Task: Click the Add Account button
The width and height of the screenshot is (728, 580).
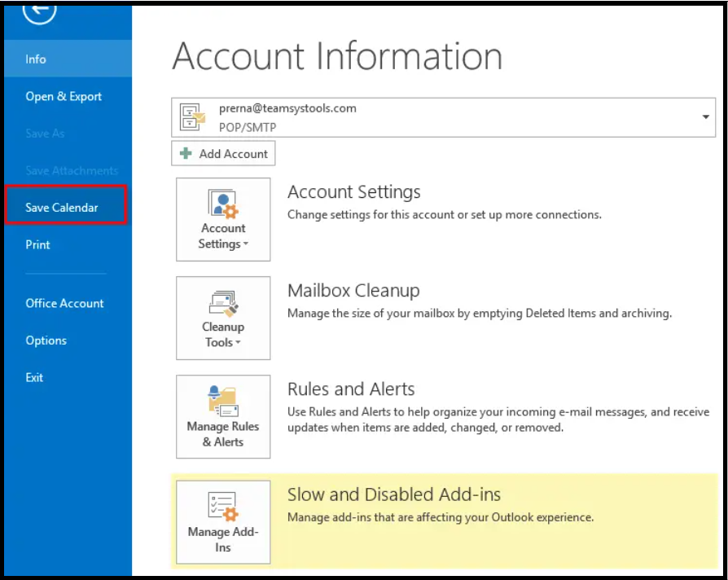Action: (x=223, y=153)
